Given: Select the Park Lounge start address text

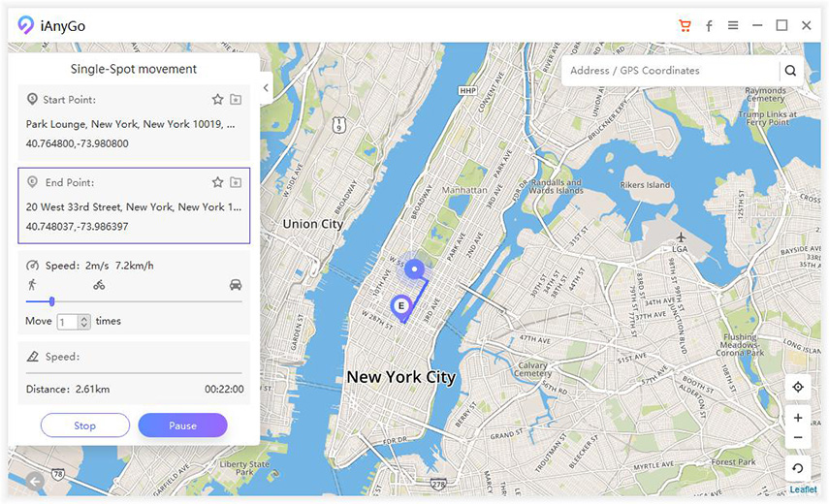Looking at the screenshot, I should [131, 124].
